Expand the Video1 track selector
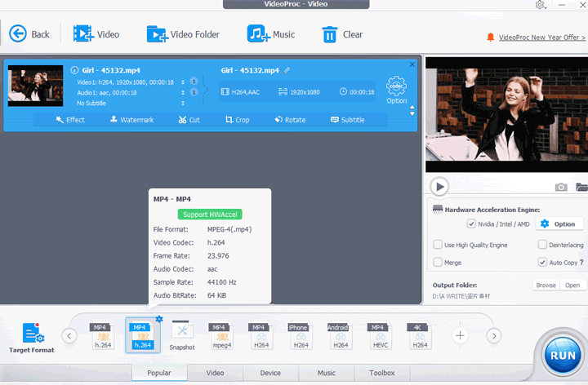Viewport: 588px width, 385px height. click(183, 82)
